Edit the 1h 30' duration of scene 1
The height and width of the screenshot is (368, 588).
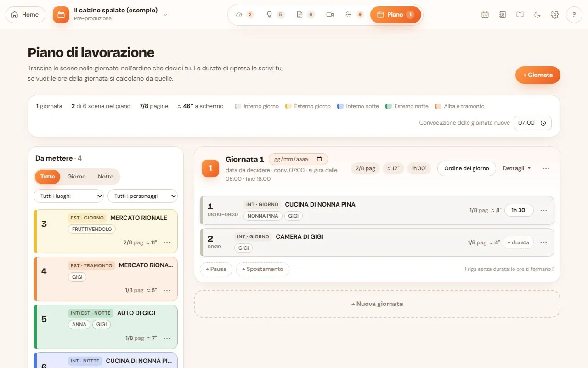[x=519, y=210]
